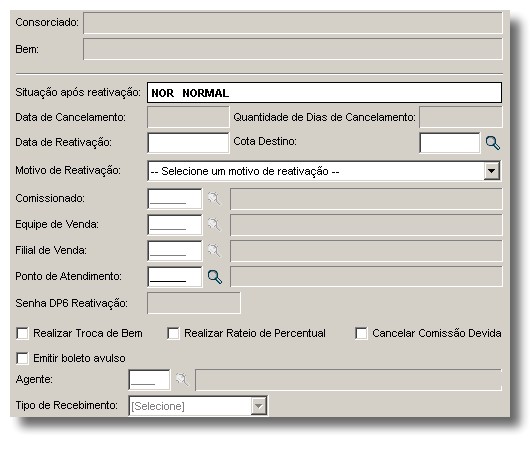The height and width of the screenshot is (467, 530).
Task: Click the Equipe de Venda code field
Action: point(175,225)
